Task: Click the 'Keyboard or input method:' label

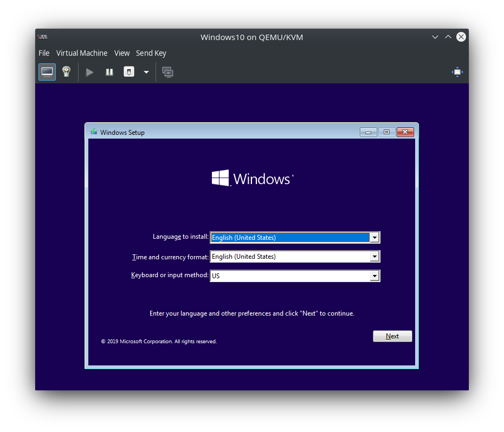Action: click(x=170, y=275)
